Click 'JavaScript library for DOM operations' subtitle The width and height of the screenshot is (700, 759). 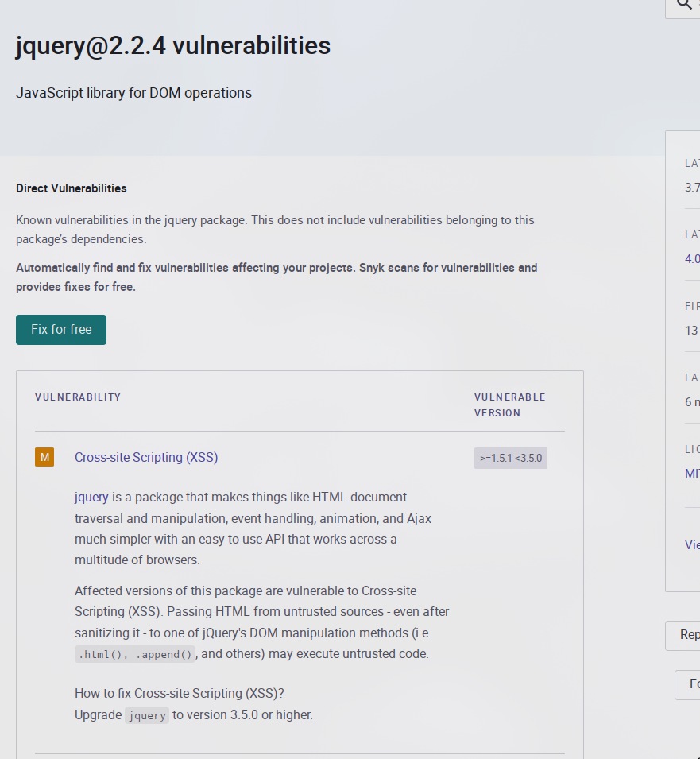coord(133,93)
